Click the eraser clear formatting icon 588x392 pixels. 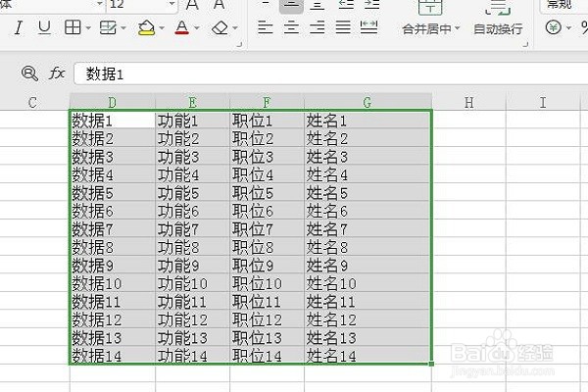pyautogui.click(x=220, y=27)
